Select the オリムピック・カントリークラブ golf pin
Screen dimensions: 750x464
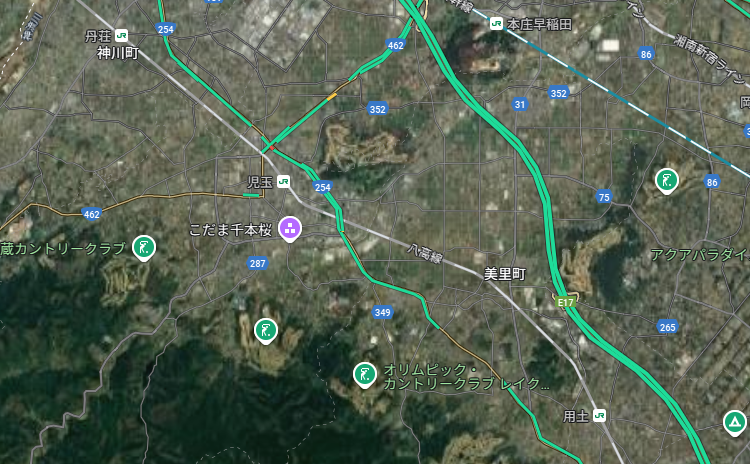click(364, 375)
